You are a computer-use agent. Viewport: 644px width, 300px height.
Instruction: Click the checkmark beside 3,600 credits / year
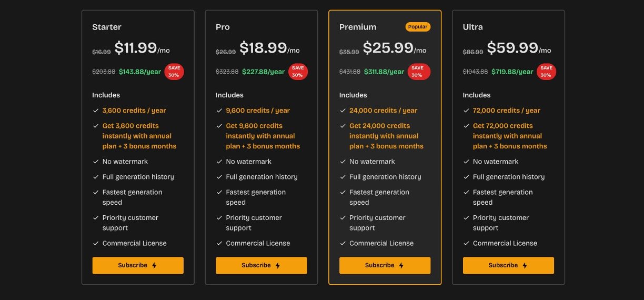pyautogui.click(x=96, y=111)
